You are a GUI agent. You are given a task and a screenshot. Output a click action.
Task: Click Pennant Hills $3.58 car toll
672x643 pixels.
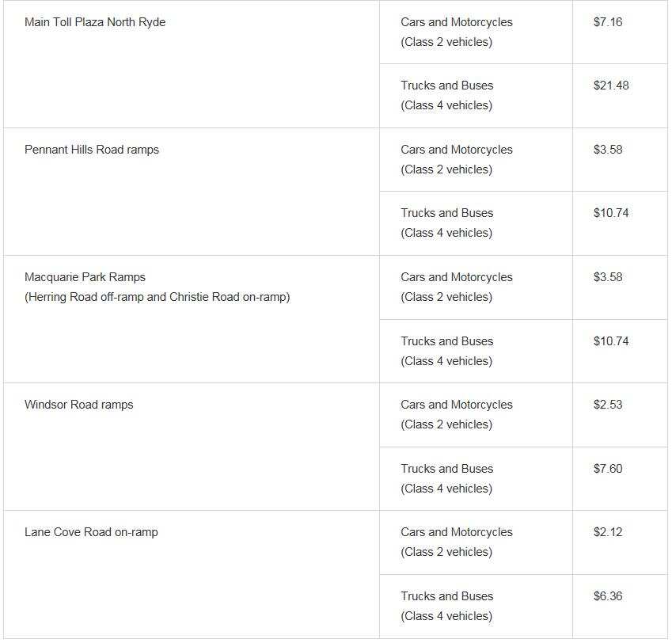(x=608, y=150)
